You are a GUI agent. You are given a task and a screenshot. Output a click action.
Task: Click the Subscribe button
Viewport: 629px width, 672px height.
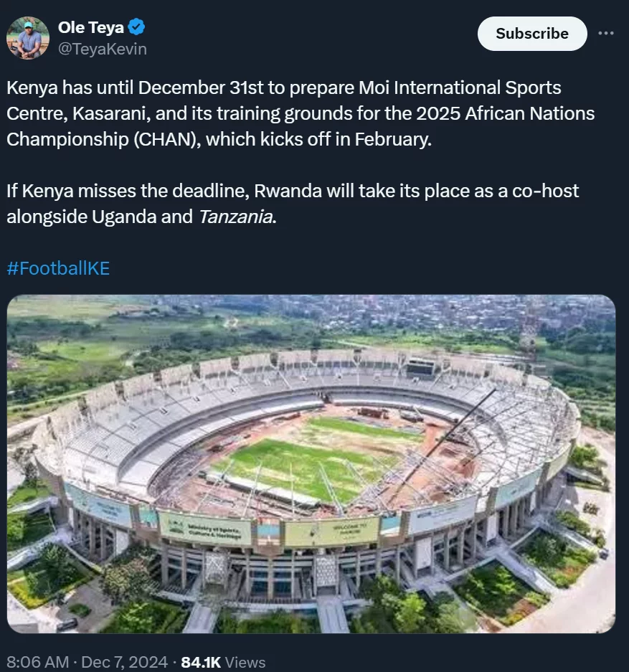tap(532, 34)
